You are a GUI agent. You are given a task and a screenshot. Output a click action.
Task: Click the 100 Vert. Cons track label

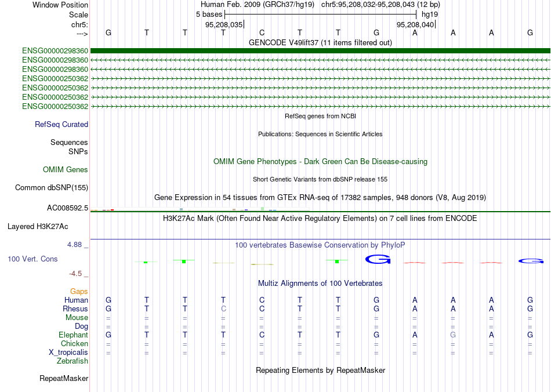(32, 259)
